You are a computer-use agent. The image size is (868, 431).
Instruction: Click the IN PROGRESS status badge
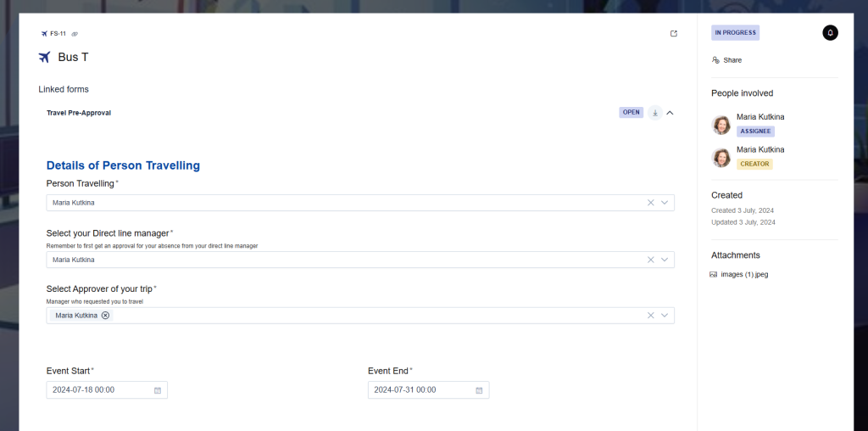coord(735,33)
